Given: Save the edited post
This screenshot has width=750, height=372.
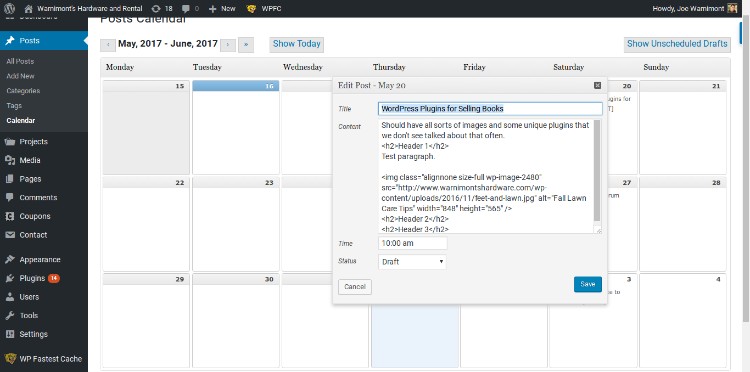Looking at the screenshot, I should [588, 284].
